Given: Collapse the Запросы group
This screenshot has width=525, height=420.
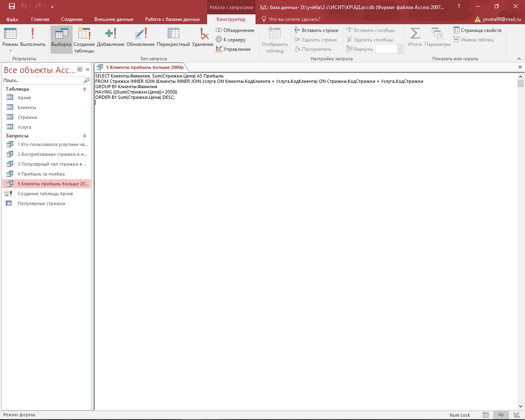Looking at the screenshot, I should pyautogui.click(x=85, y=136).
